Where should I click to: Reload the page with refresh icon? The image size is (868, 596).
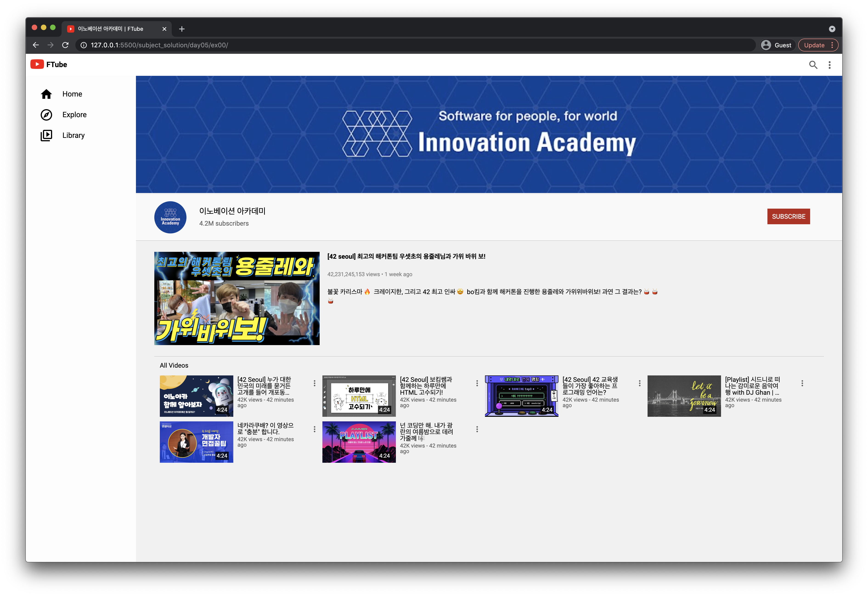click(65, 45)
